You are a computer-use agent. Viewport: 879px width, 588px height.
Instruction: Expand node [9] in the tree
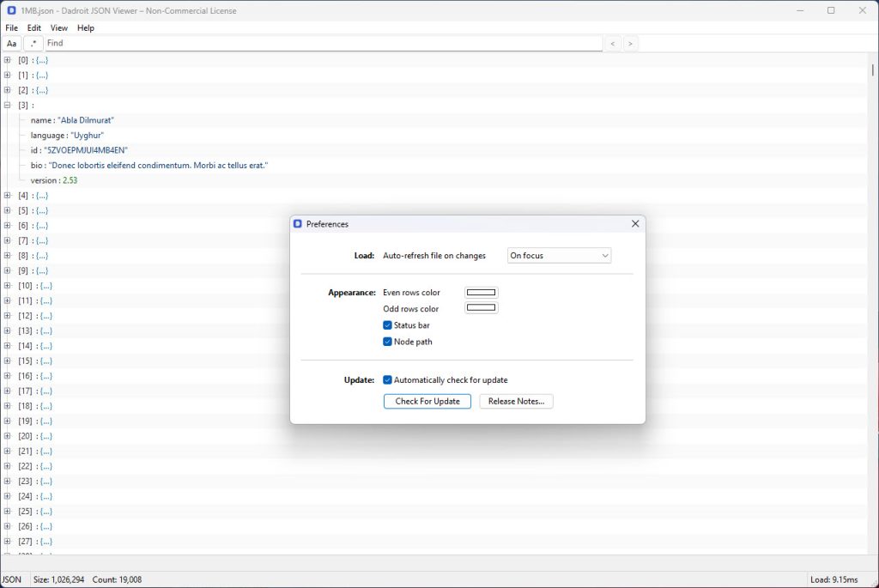click(x=7, y=270)
